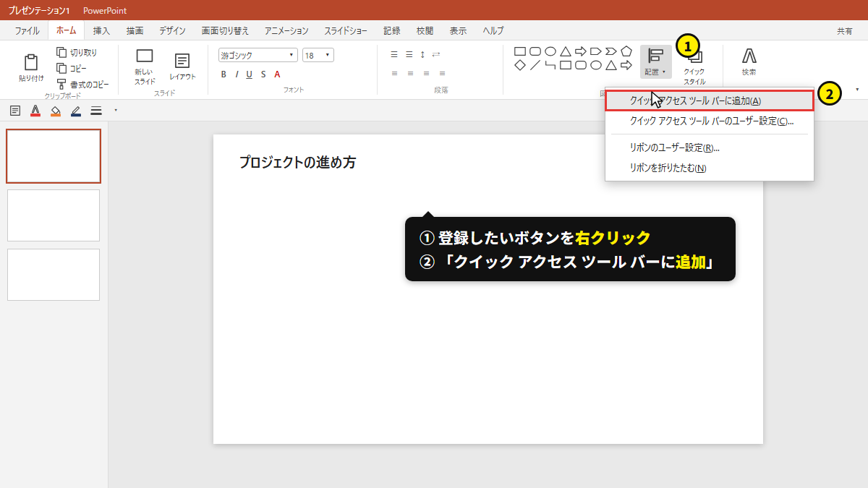Open the 配置 (Arrange) dropdown
Viewport: 868px width, 488px height.
pos(656,61)
